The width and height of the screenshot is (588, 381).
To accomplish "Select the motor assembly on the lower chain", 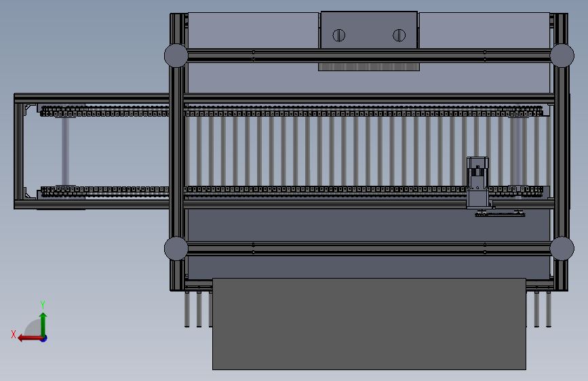I will click(477, 182).
